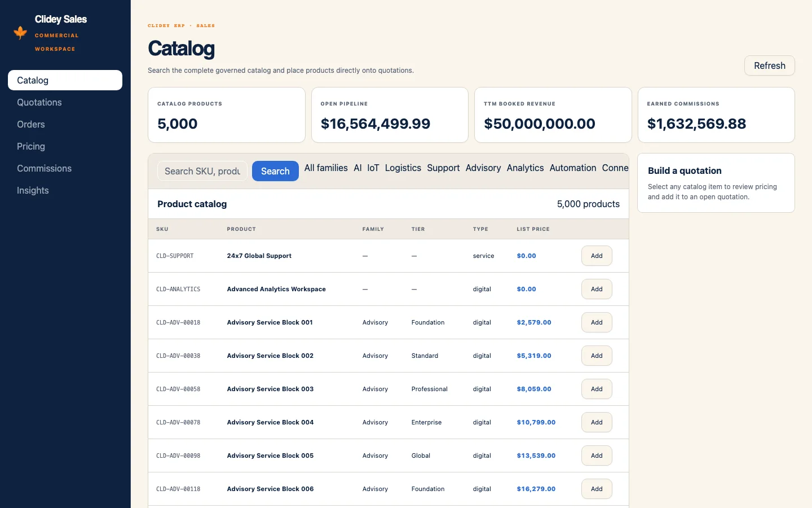Add Advisory Service Block 003

(x=597, y=389)
